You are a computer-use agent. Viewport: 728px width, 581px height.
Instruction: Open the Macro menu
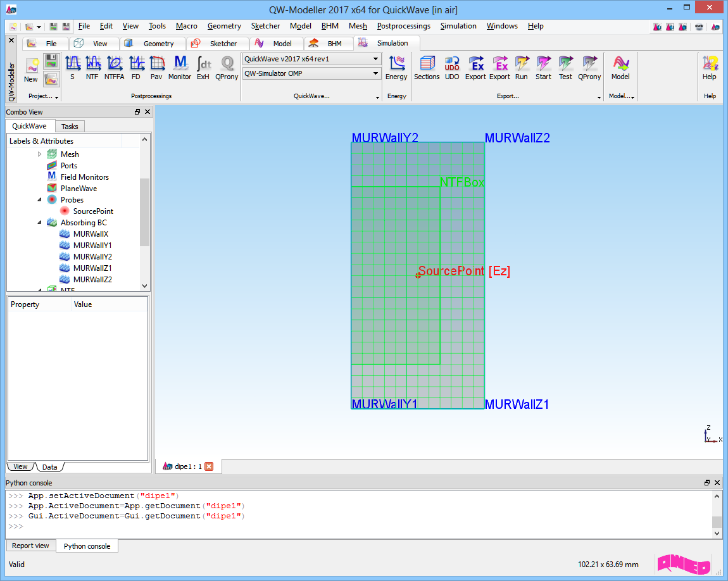tap(187, 26)
